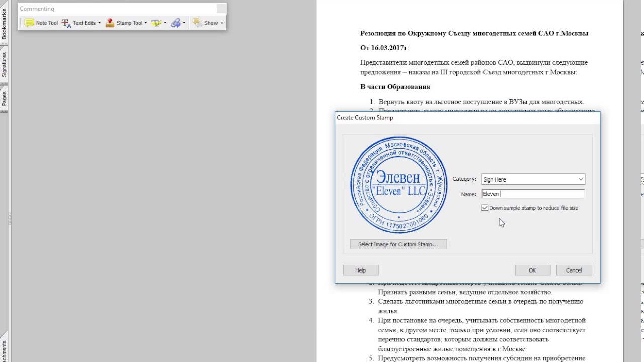Open the Signatures side panel tab

pyautogui.click(x=4, y=64)
